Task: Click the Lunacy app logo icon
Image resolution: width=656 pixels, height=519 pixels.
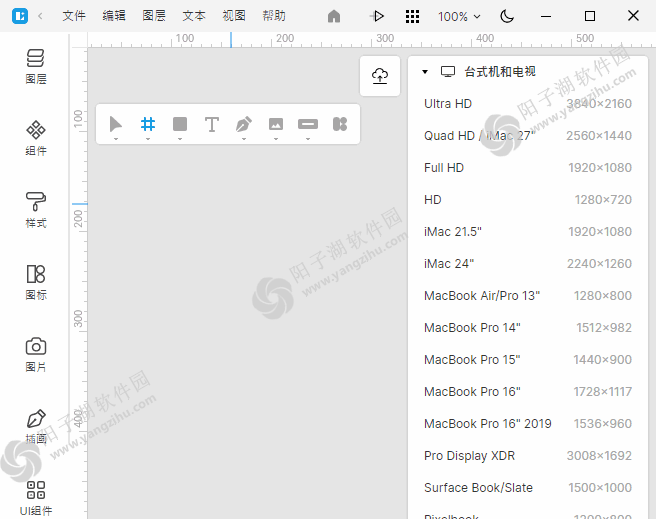Action: coord(20,16)
